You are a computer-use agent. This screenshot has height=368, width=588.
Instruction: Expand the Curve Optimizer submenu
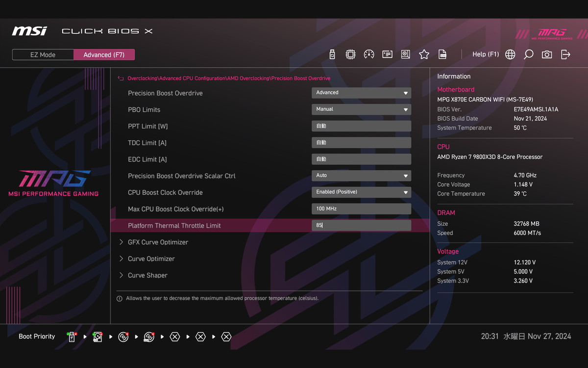(x=147, y=259)
